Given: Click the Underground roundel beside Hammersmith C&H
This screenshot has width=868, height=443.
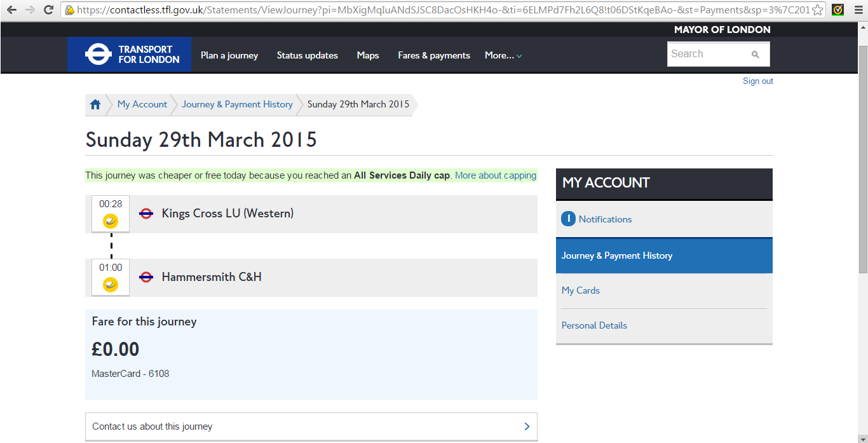Looking at the screenshot, I should coord(146,277).
